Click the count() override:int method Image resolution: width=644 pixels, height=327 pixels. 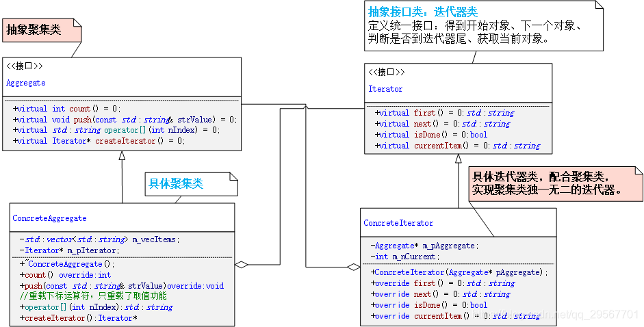click(x=65, y=275)
